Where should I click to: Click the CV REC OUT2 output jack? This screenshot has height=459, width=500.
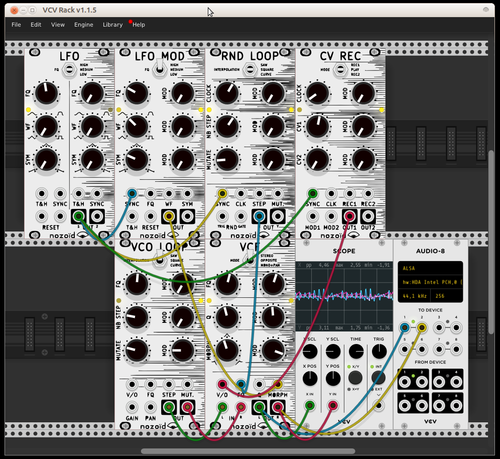point(368,216)
